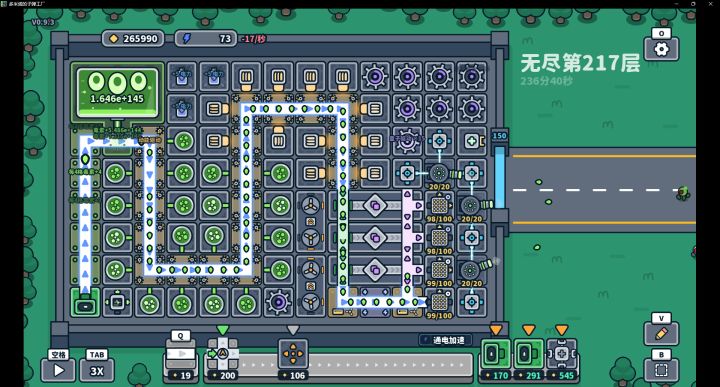The image size is (720, 387).
Task: Click the egg display showing 1.646e+145
Action: [x=117, y=92]
